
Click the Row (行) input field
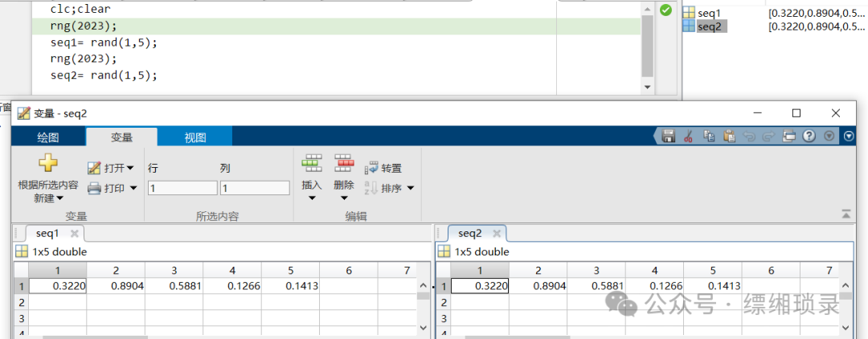(x=182, y=188)
